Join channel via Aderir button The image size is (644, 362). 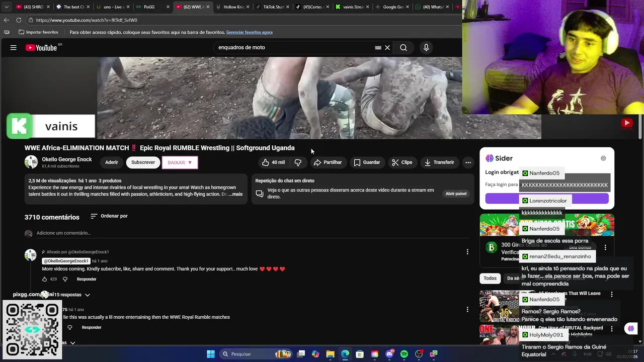pyautogui.click(x=112, y=162)
